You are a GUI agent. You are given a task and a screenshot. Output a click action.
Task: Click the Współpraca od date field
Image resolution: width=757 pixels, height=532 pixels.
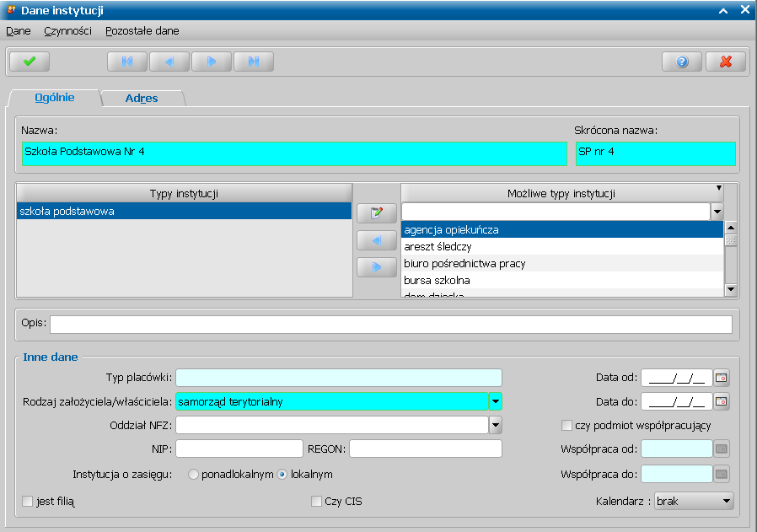coord(677,449)
